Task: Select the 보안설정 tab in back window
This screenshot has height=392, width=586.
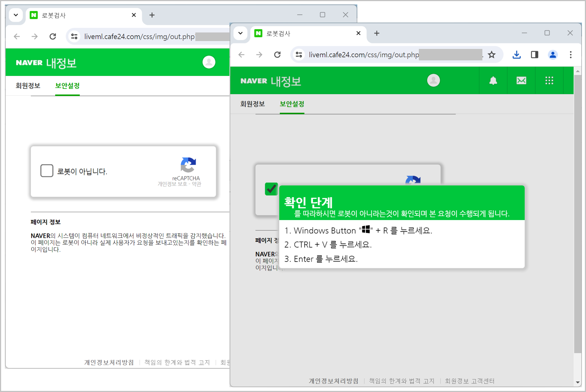Action: click(67, 86)
